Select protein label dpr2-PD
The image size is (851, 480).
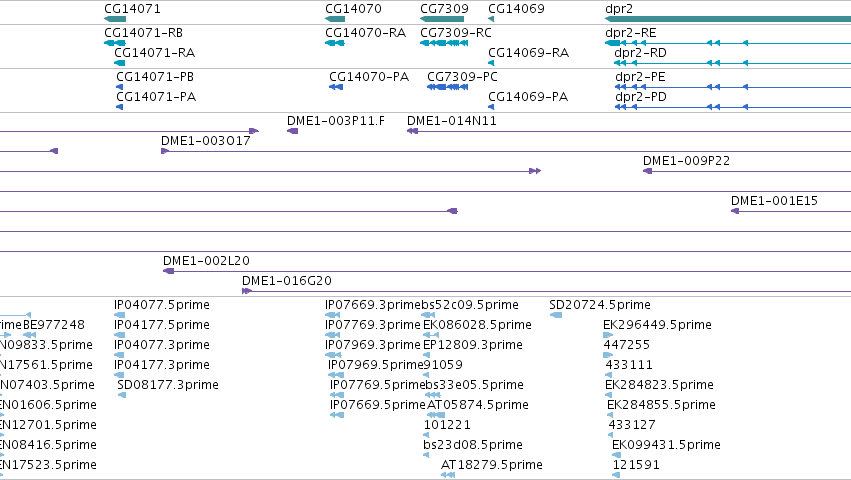pos(641,97)
